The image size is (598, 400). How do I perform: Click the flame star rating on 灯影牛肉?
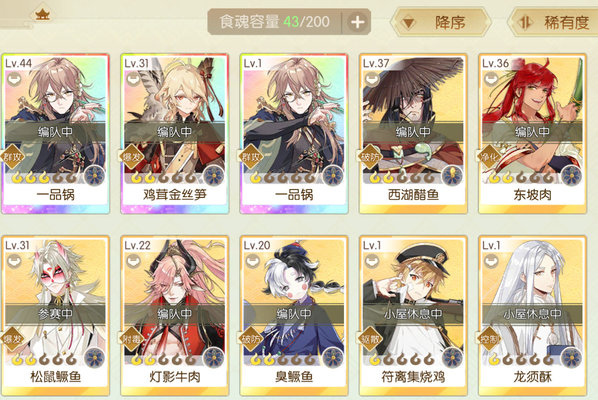point(163,359)
